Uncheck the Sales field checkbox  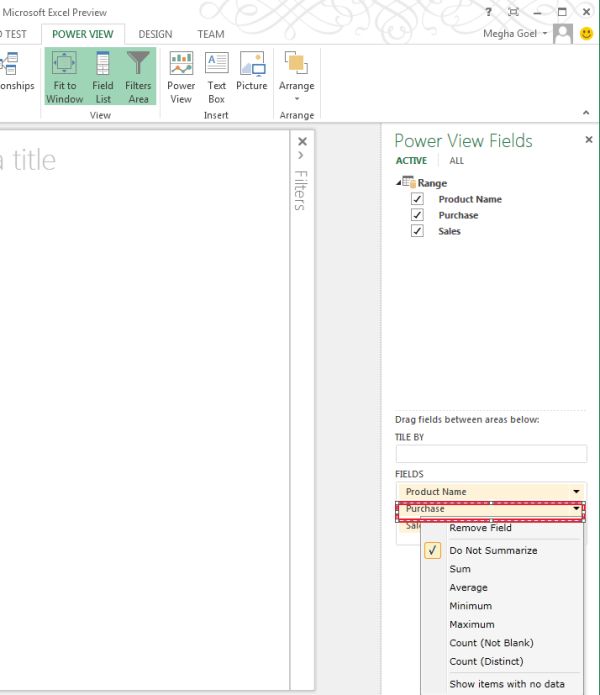417,230
